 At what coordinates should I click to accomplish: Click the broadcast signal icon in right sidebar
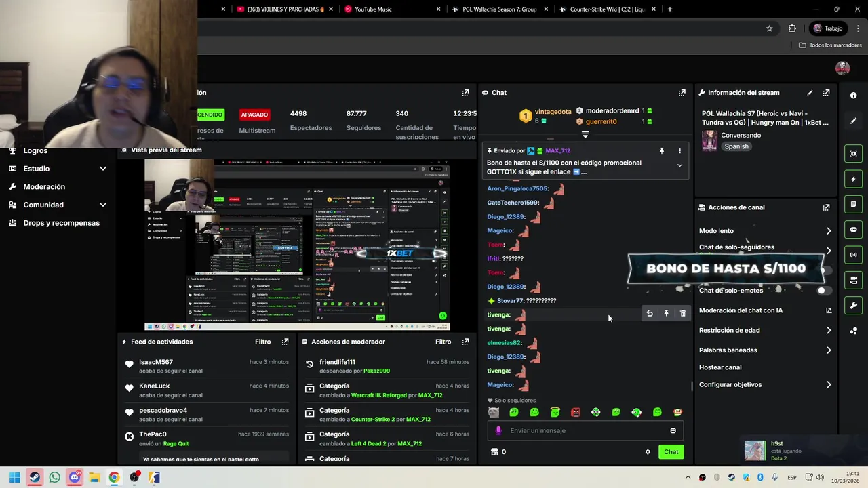853,255
